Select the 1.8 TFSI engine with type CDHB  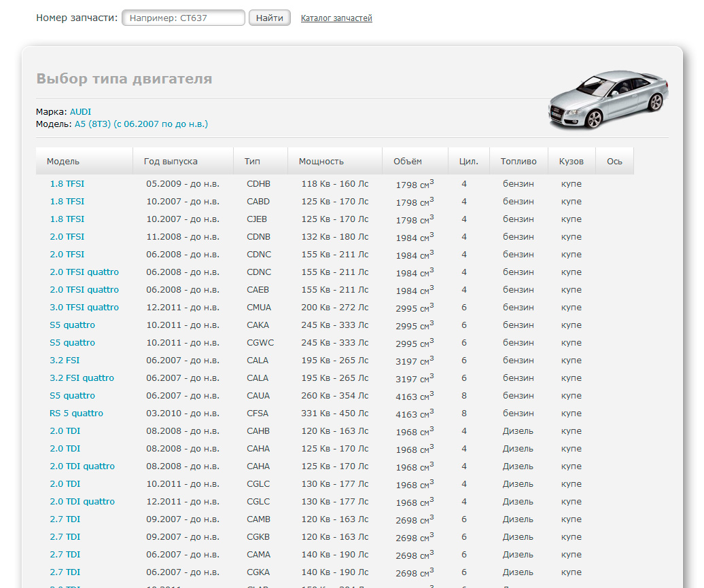coord(67,184)
